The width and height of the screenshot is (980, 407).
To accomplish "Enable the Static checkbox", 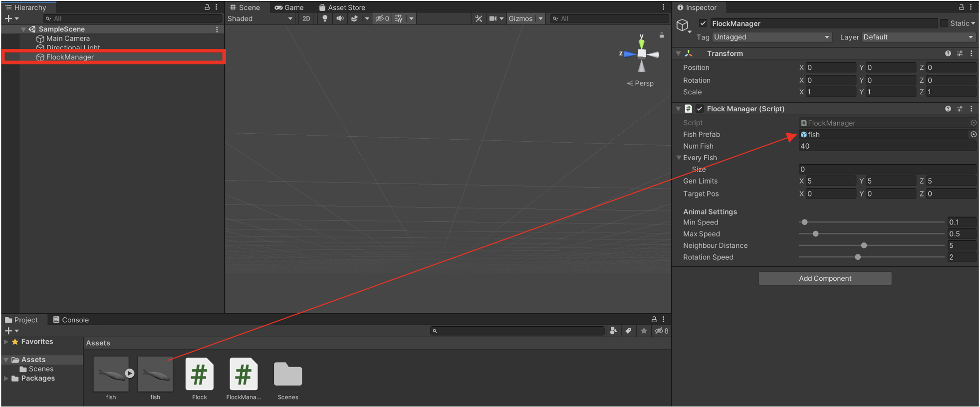I will coord(944,23).
